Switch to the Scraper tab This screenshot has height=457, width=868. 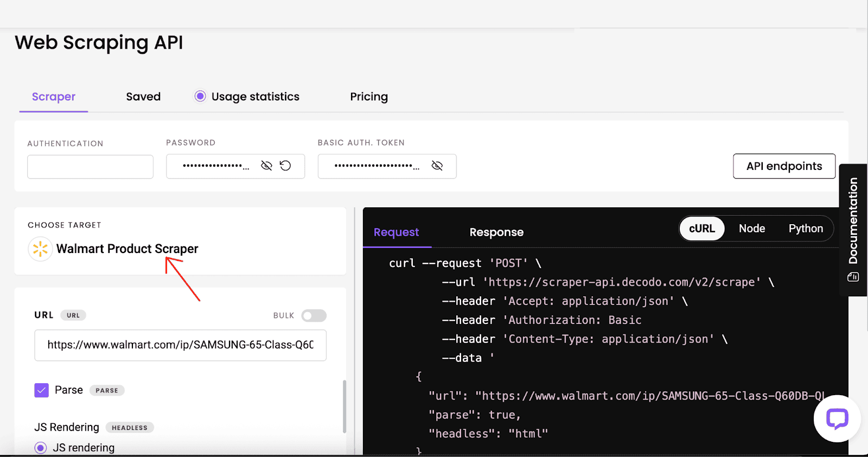click(54, 97)
